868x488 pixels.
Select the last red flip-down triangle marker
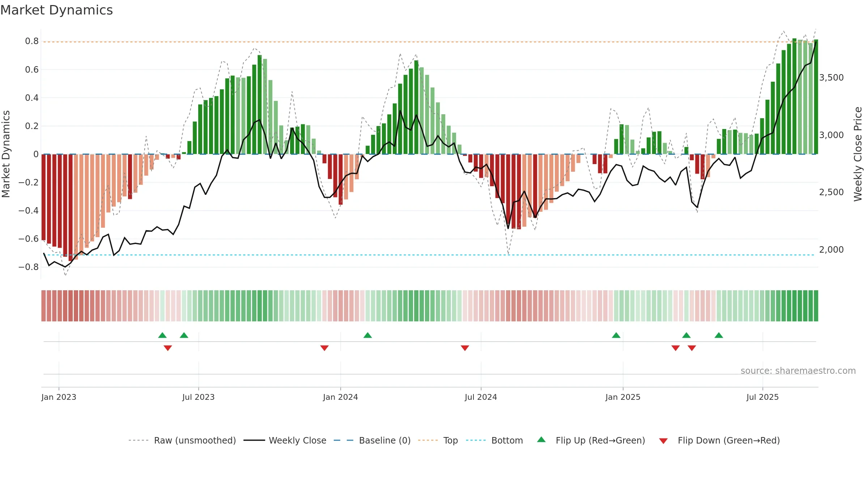coord(692,348)
